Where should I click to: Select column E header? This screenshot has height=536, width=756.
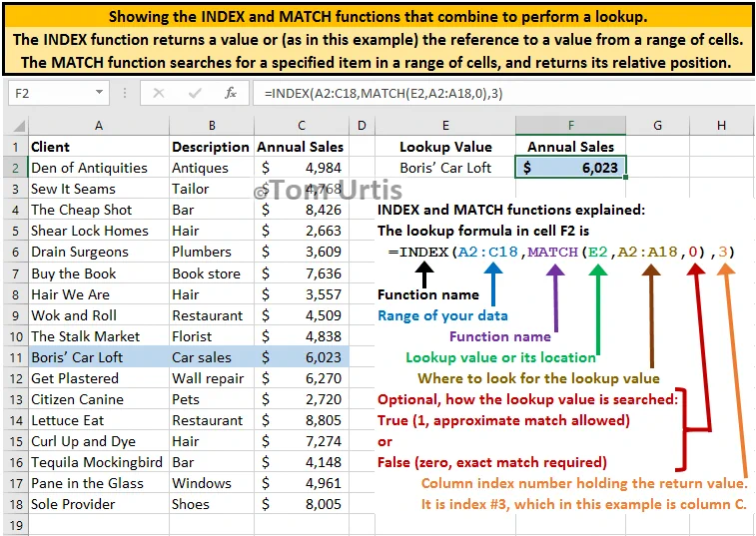[445, 126]
